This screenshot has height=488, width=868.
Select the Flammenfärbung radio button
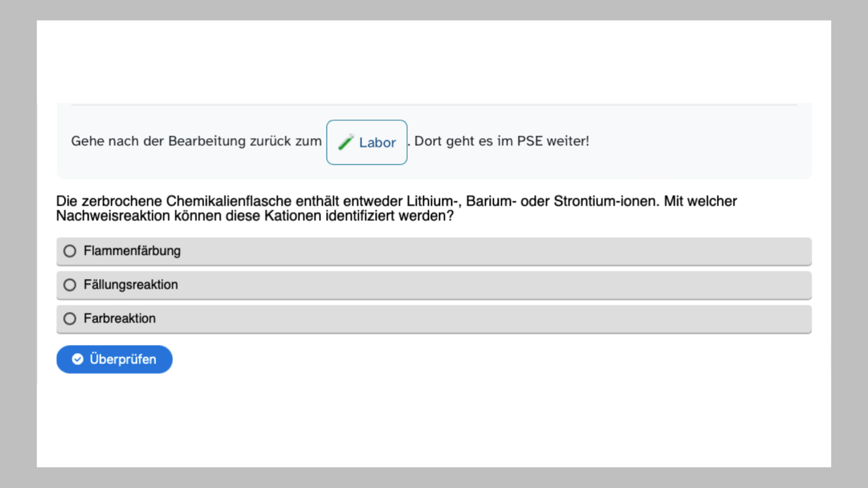70,251
